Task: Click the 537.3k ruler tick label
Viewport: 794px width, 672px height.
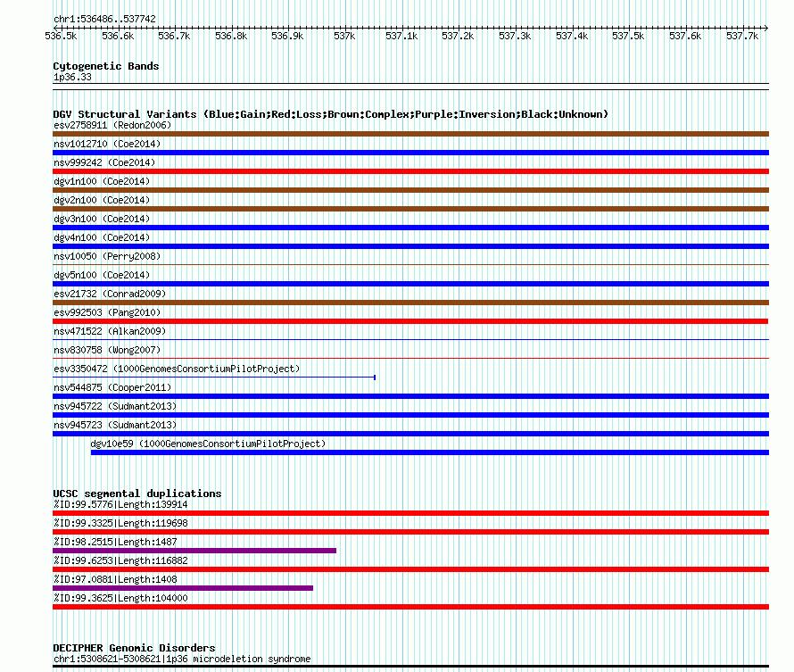Action: [515, 36]
